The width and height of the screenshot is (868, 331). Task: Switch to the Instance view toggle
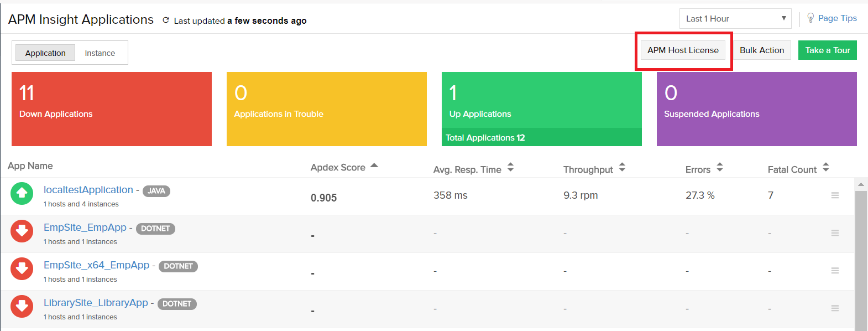(100, 53)
